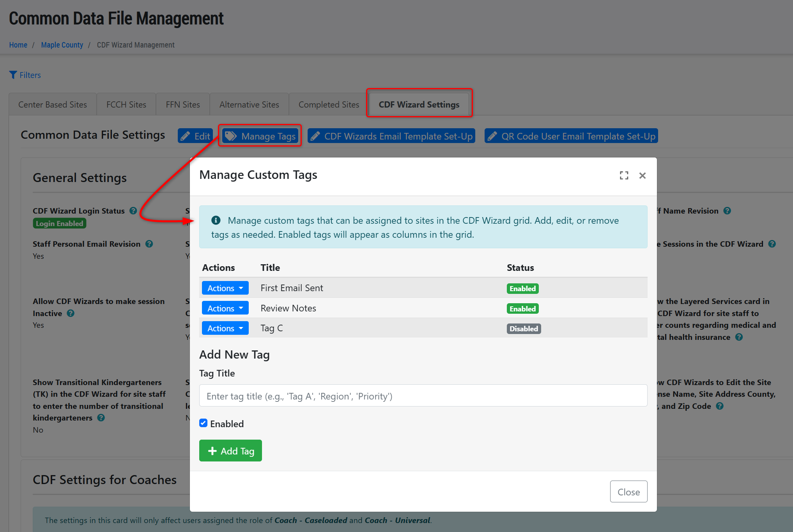The width and height of the screenshot is (793, 532).
Task: Open the Actions dropdown for First Email Sent
Action: click(225, 288)
